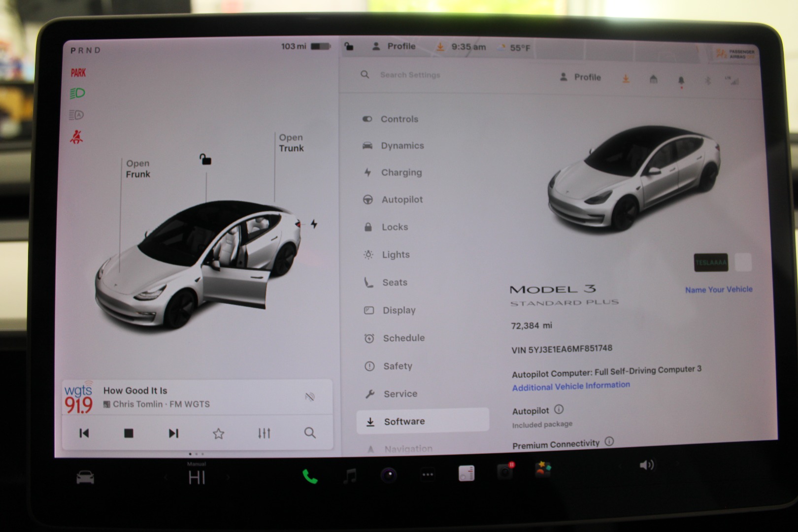Screen dimensions: 798x532
Task: Skip to next track
Action: 173,433
